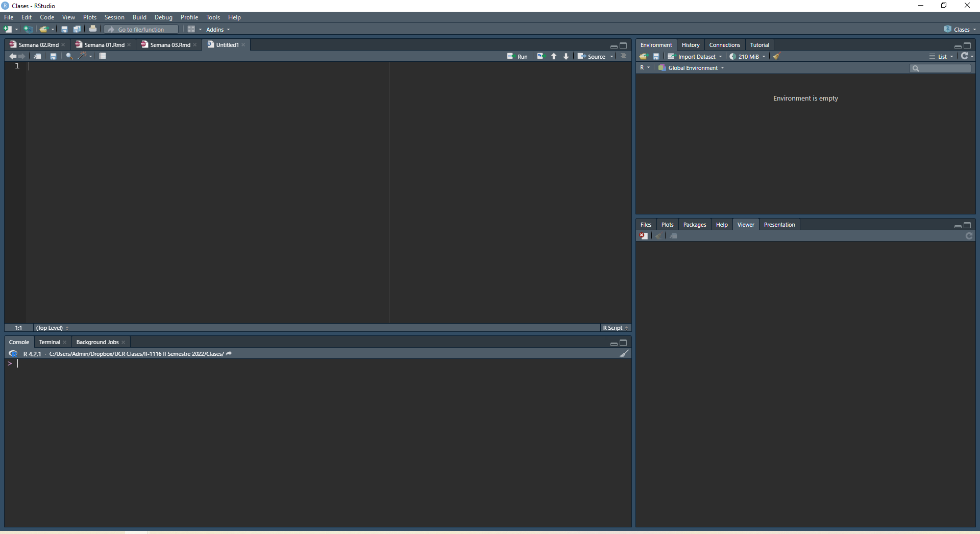Clear environment objects with the broom icon
The image size is (980, 534).
point(776,57)
